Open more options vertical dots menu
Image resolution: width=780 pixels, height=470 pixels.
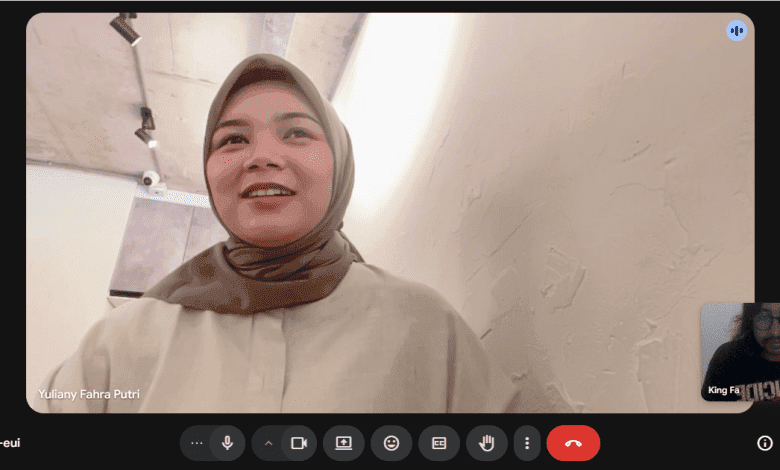pos(526,443)
